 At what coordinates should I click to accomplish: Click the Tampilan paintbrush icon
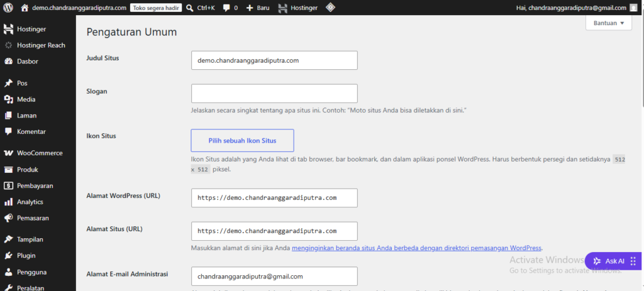click(x=8, y=239)
